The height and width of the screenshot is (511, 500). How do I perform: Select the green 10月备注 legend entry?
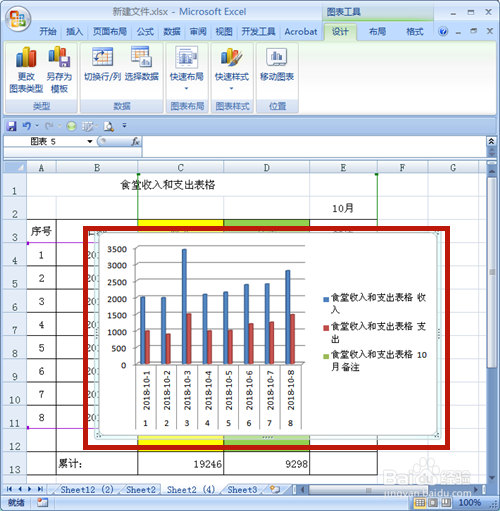pos(375,360)
